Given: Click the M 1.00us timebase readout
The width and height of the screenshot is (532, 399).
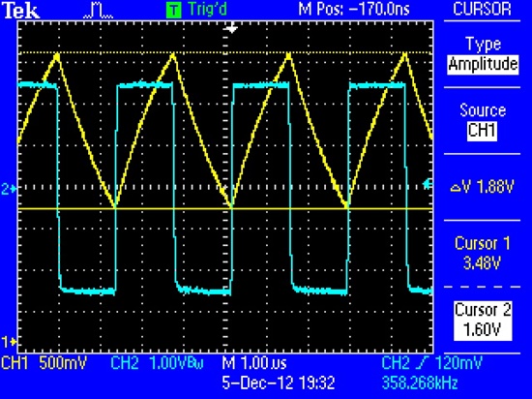Looking at the screenshot, I should tap(254, 363).
